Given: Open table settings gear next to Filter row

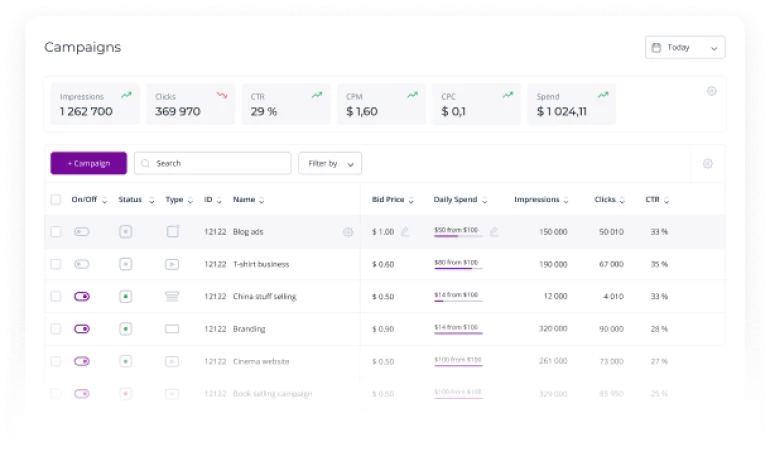Looking at the screenshot, I should click(707, 164).
